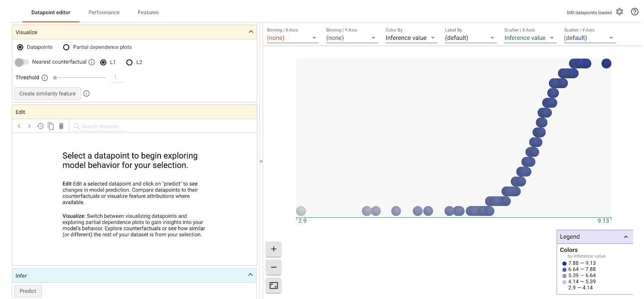
Task: Click the duplicate datapoint icon
Action: 51,126
